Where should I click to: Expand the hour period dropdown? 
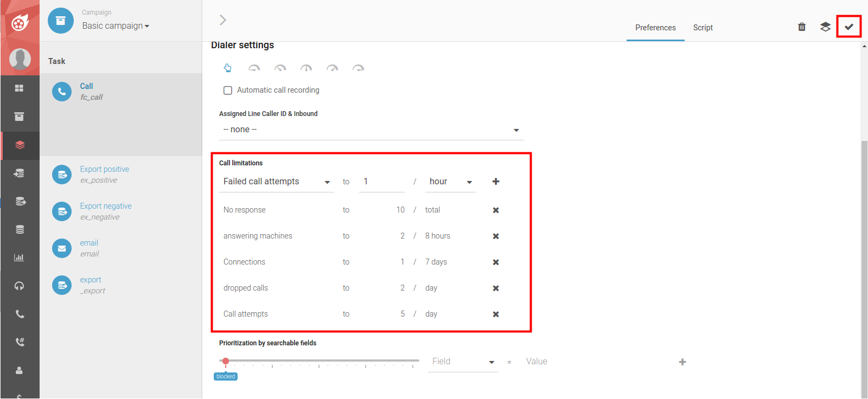point(450,182)
